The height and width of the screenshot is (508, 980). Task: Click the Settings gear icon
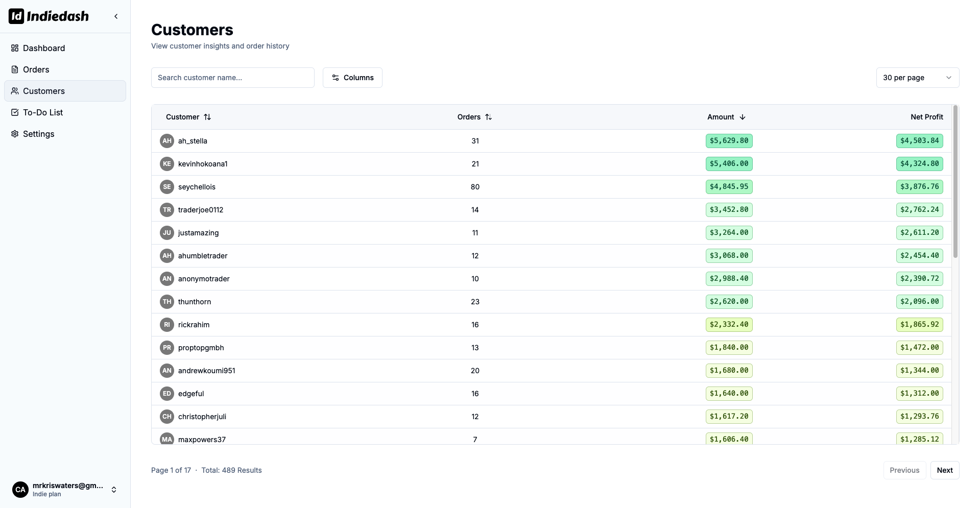pos(15,134)
